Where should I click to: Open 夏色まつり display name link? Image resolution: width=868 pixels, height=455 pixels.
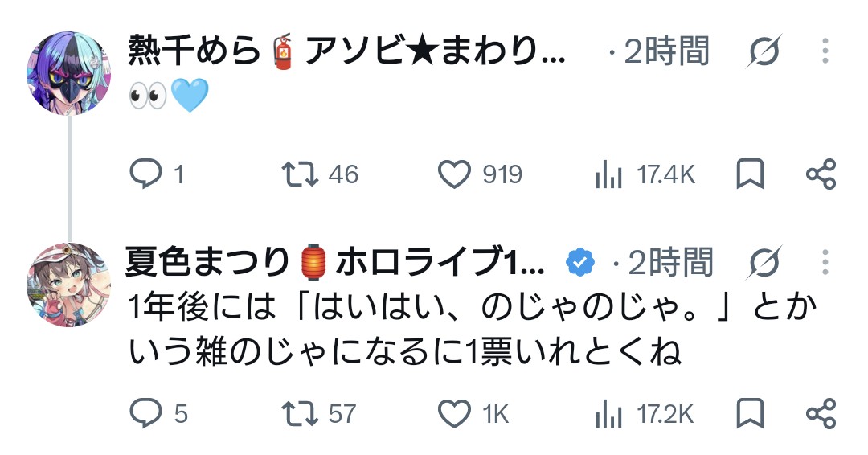(x=335, y=262)
